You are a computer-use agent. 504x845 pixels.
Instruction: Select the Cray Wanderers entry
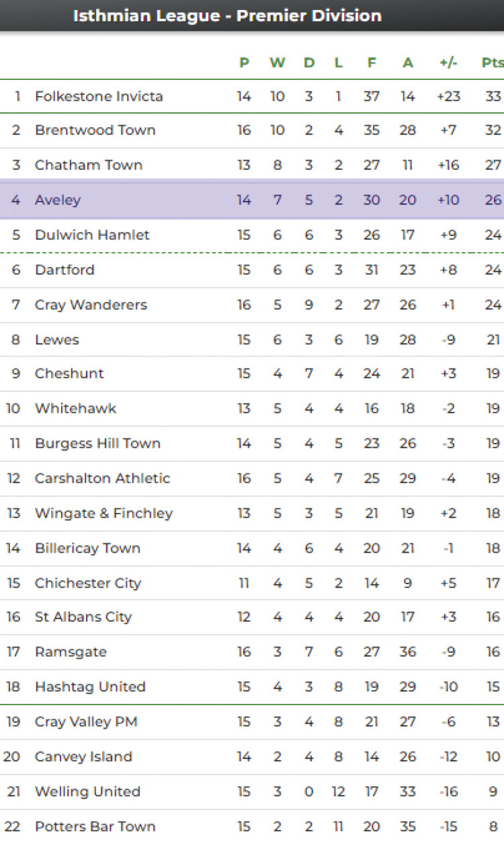click(91, 305)
